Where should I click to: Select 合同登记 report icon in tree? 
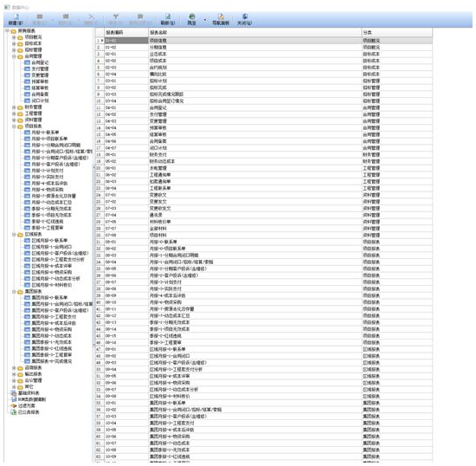(27, 62)
